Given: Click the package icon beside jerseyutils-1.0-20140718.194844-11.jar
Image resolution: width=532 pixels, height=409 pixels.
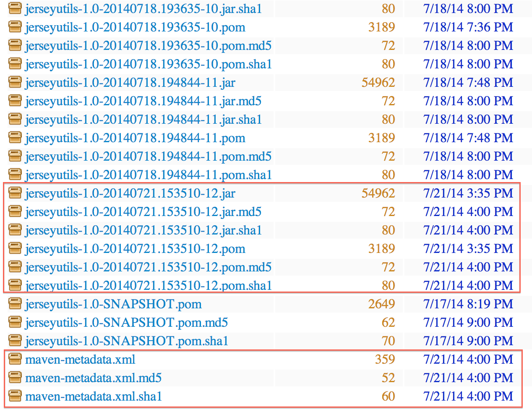Looking at the screenshot, I should (x=15, y=83).
